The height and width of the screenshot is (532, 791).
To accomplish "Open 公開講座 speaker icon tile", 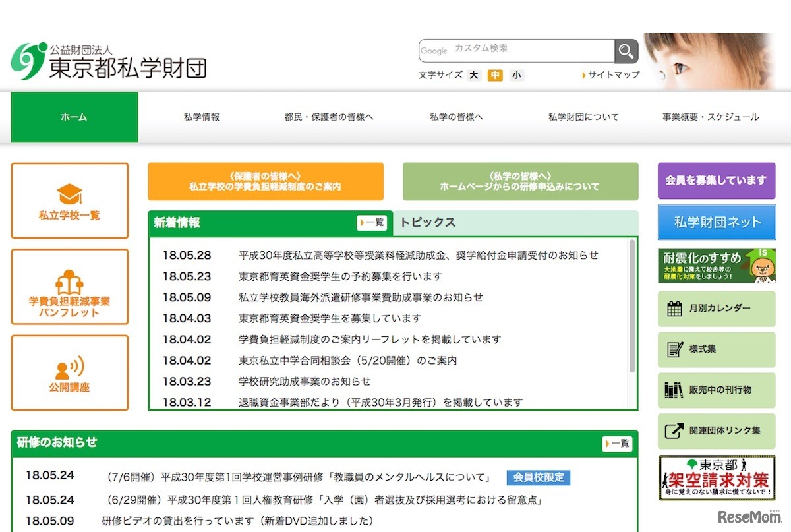I will (69, 373).
